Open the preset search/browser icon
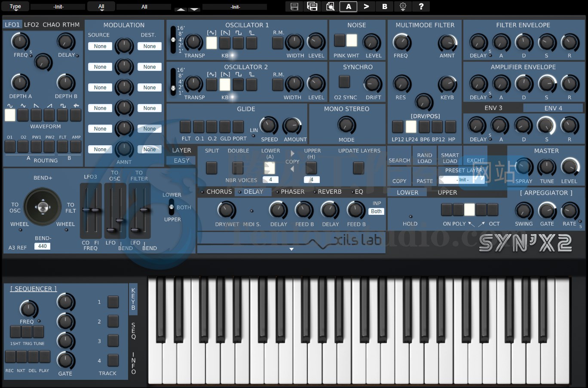588x388 pixels. pyautogui.click(x=331, y=6)
